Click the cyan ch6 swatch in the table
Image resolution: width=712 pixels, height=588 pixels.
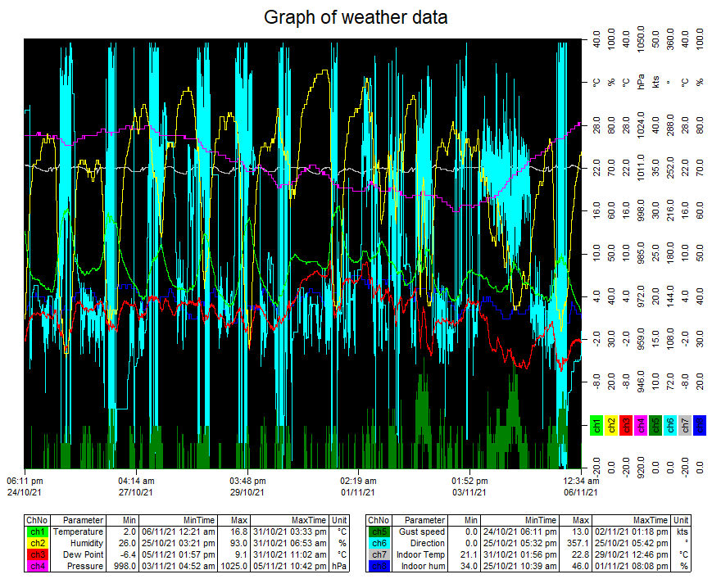[379, 543]
